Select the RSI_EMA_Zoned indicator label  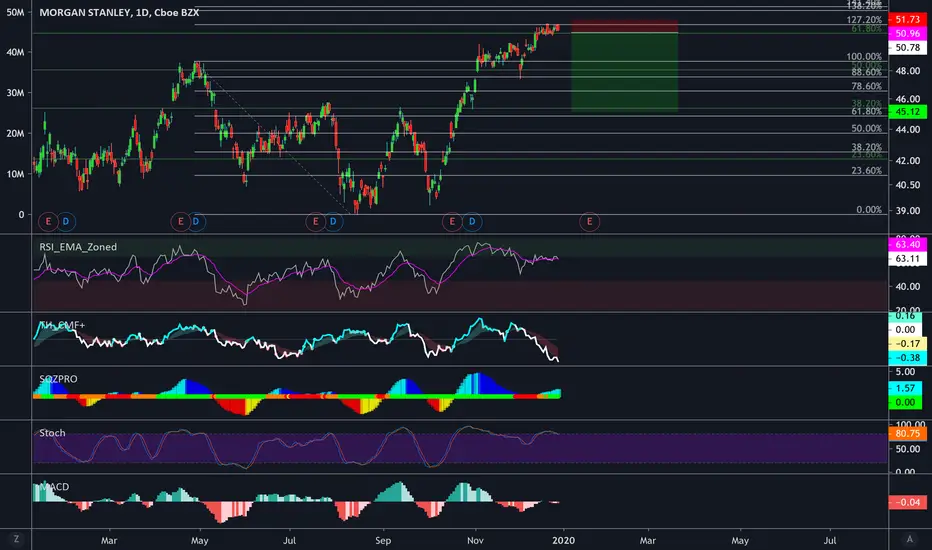(78, 247)
